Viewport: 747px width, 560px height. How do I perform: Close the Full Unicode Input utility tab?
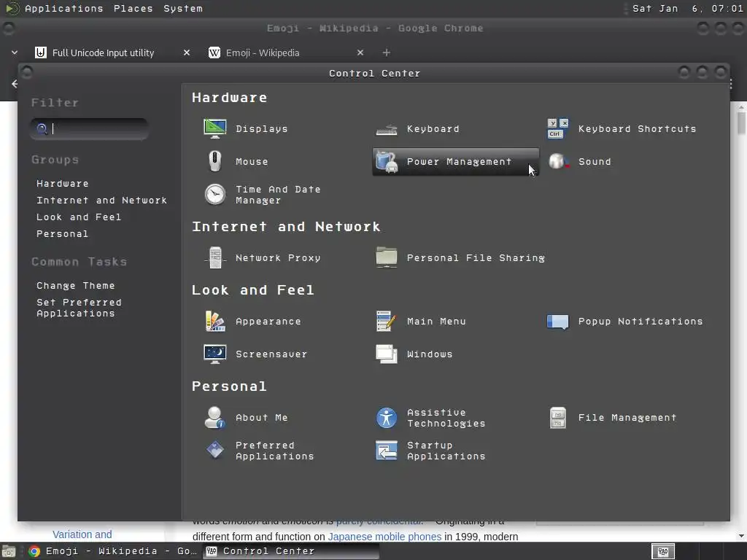coord(187,52)
